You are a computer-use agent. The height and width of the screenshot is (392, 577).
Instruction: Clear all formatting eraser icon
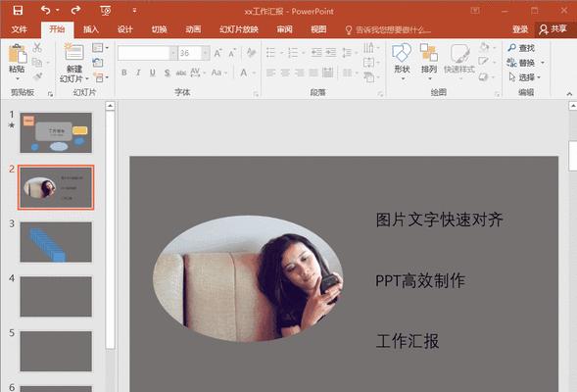pos(251,53)
